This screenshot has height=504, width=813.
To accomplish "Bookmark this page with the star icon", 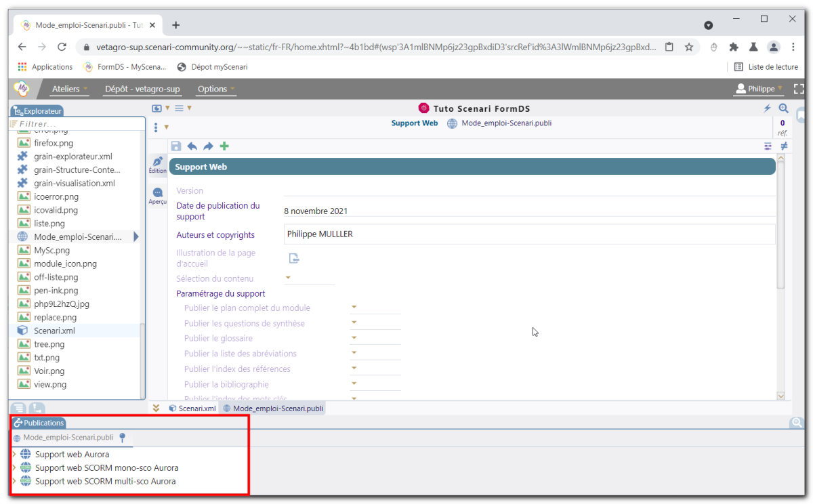I will tap(689, 47).
